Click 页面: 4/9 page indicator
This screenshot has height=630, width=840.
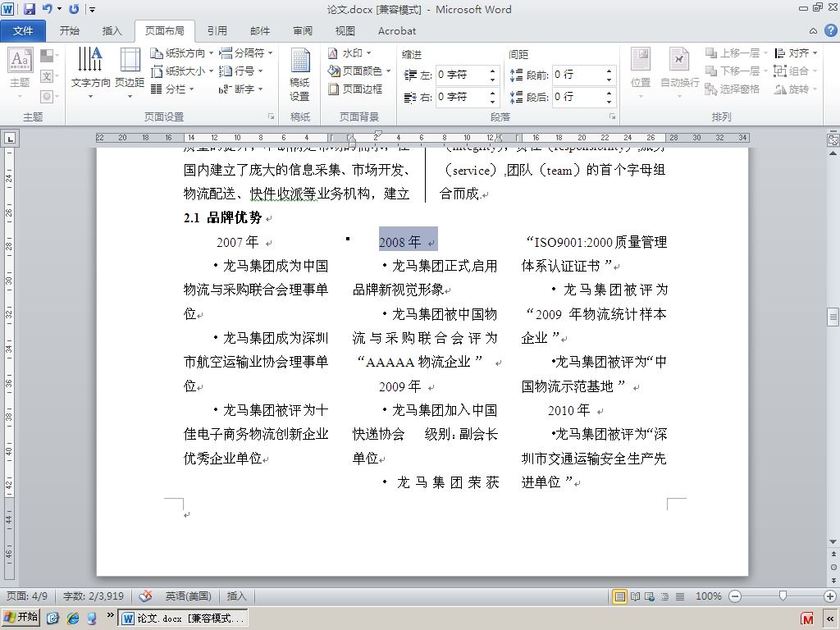coord(27,596)
